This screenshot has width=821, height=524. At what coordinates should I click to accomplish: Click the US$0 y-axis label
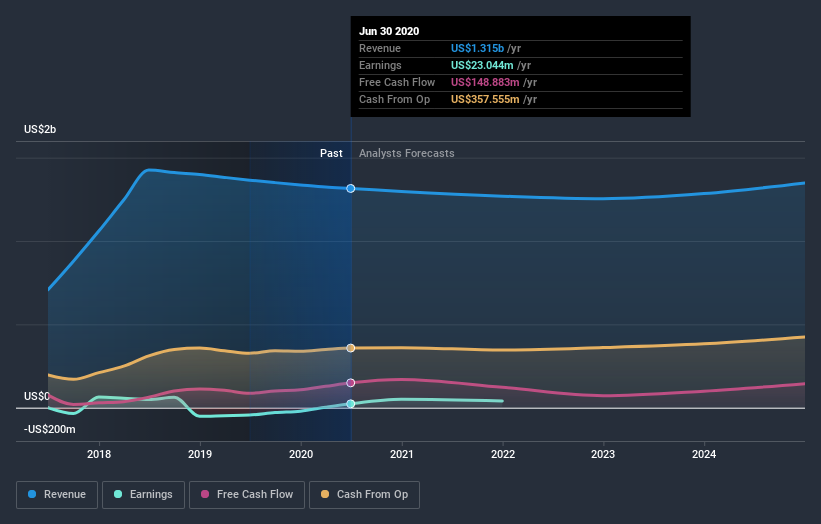37,396
